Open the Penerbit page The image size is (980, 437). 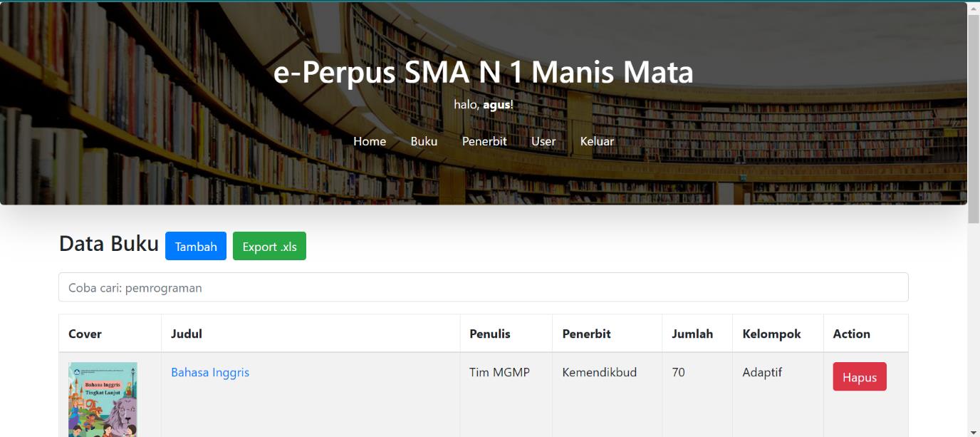click(x=484, y=141)
